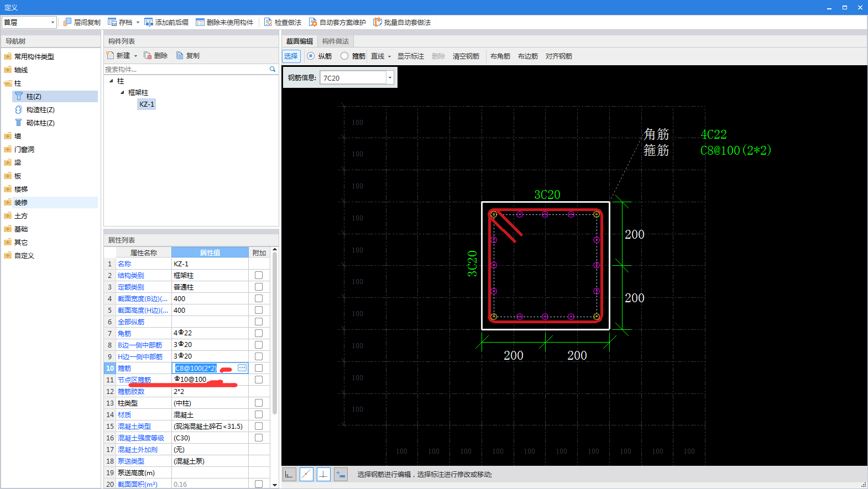Click the 复制 copy icon in component list
The width and height of the screenshot is (868, 489).
point(180,55)
